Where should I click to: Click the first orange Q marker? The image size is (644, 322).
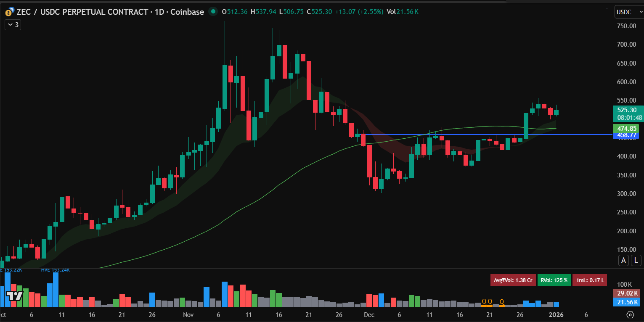484,301
